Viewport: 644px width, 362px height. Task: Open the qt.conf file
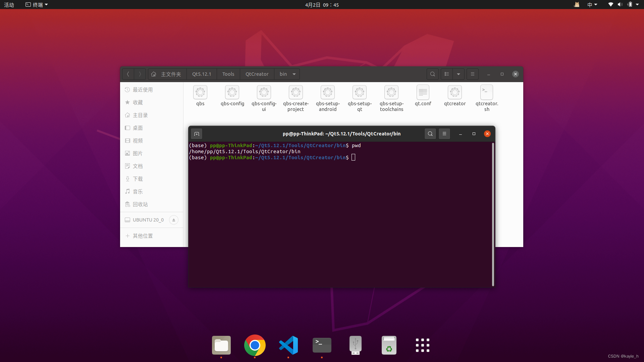(x=423, y=96)
